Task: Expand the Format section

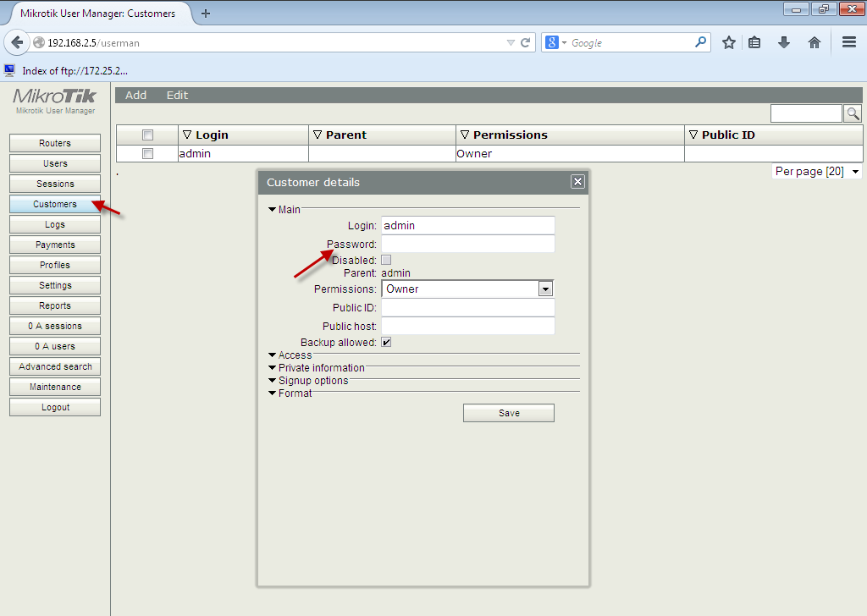Action: (x=290, y=393)
